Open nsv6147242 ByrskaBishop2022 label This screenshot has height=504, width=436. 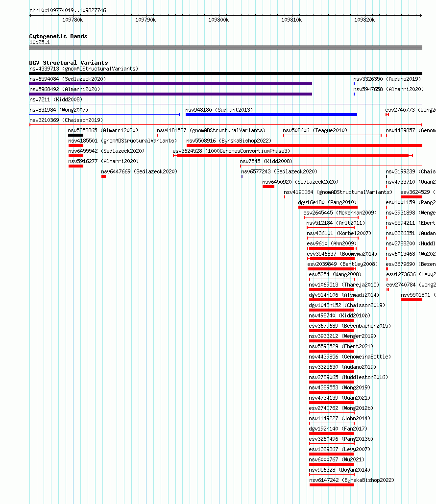[x=352, y=480]
